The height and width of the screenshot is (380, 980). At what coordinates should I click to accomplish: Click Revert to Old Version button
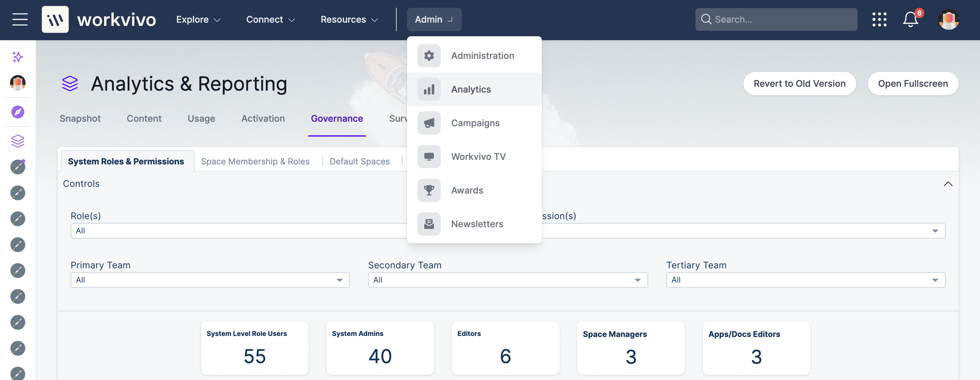pyautogui.click(x=799, y=84)
